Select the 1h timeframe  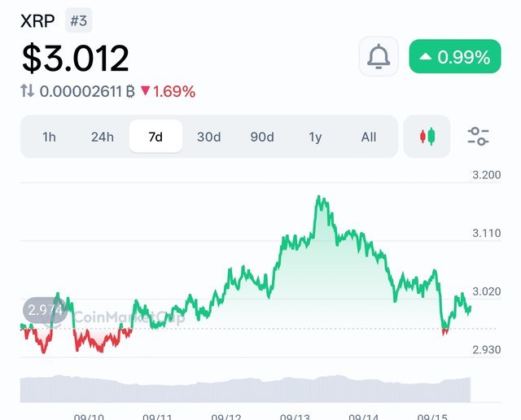pos(49,137)
